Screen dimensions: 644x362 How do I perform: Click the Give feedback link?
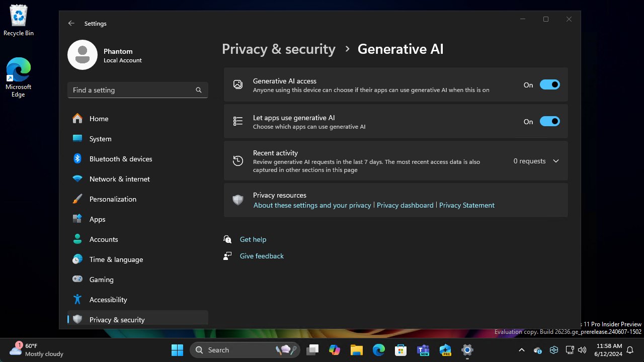tap(262, 256)
